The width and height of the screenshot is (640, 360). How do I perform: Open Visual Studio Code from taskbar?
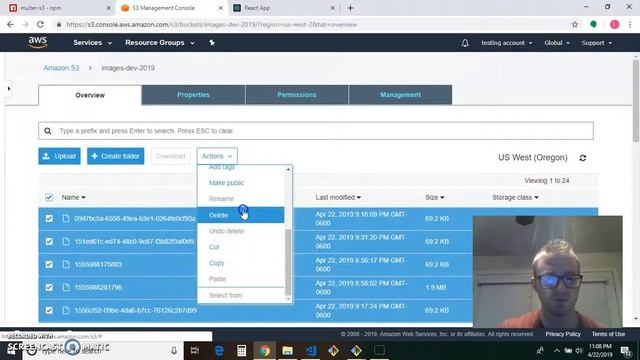pyautogui.click(x=311, y=350)
